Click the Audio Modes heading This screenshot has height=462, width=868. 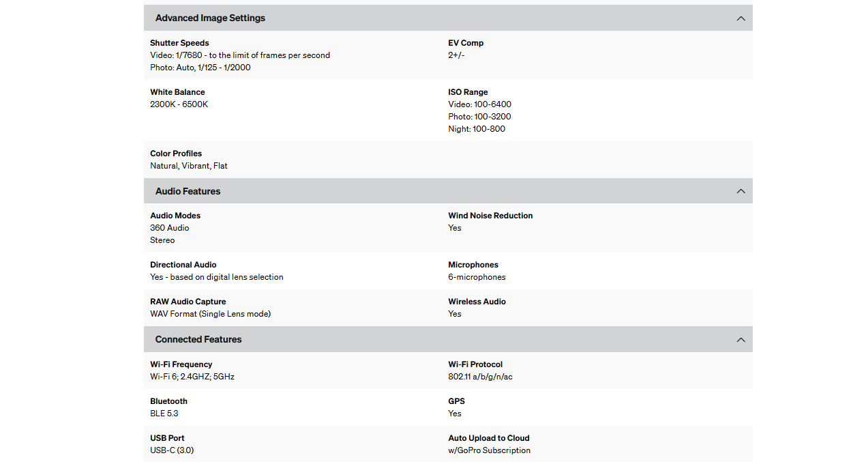175,216
